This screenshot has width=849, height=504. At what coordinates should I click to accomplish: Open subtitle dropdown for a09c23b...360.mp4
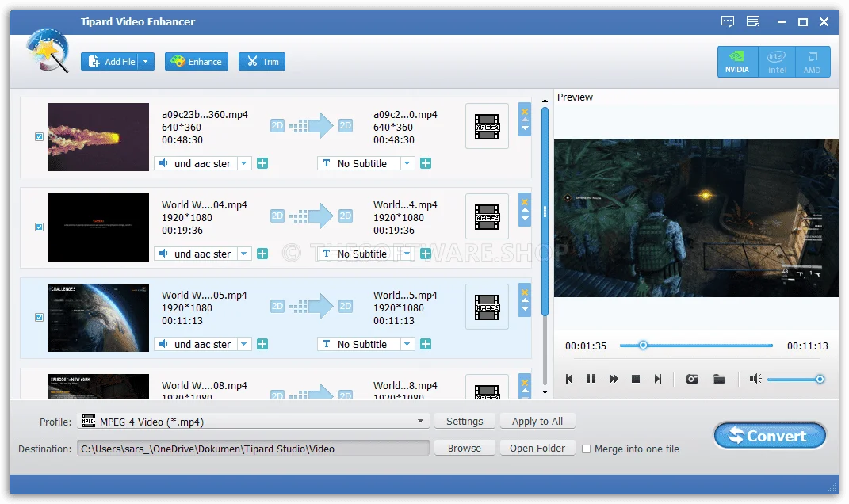407,163
